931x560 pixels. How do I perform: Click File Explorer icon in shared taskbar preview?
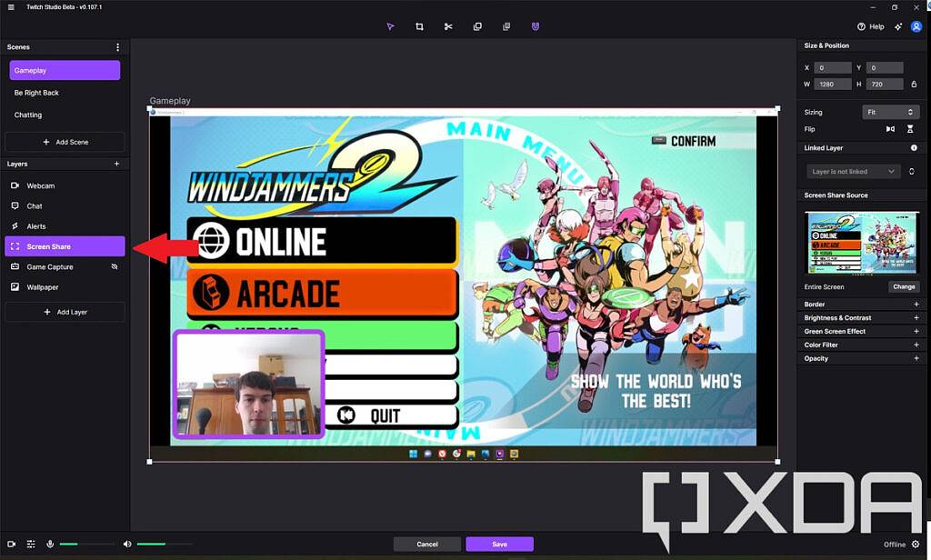[x=471, y=454]
